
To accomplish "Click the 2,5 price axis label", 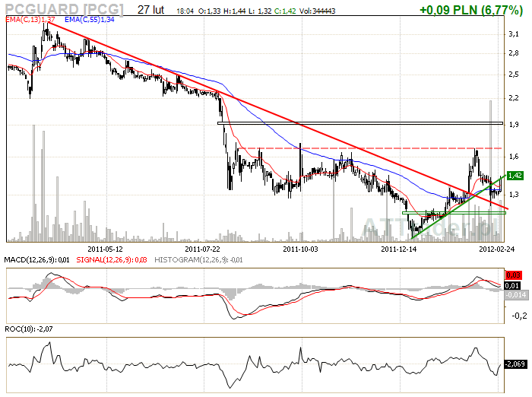I will tap(513, 75).
